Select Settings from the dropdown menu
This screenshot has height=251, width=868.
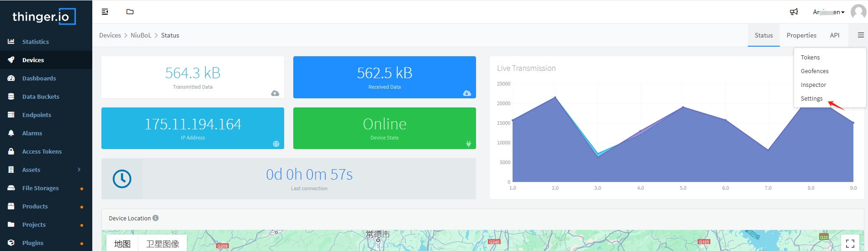(x=811, y=99)
